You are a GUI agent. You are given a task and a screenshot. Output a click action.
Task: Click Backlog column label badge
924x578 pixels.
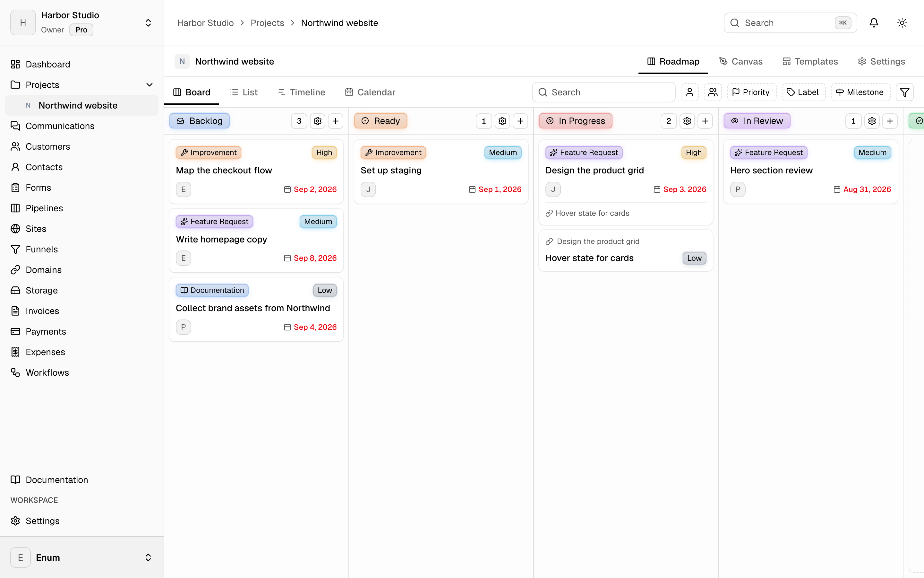(199, 121)
